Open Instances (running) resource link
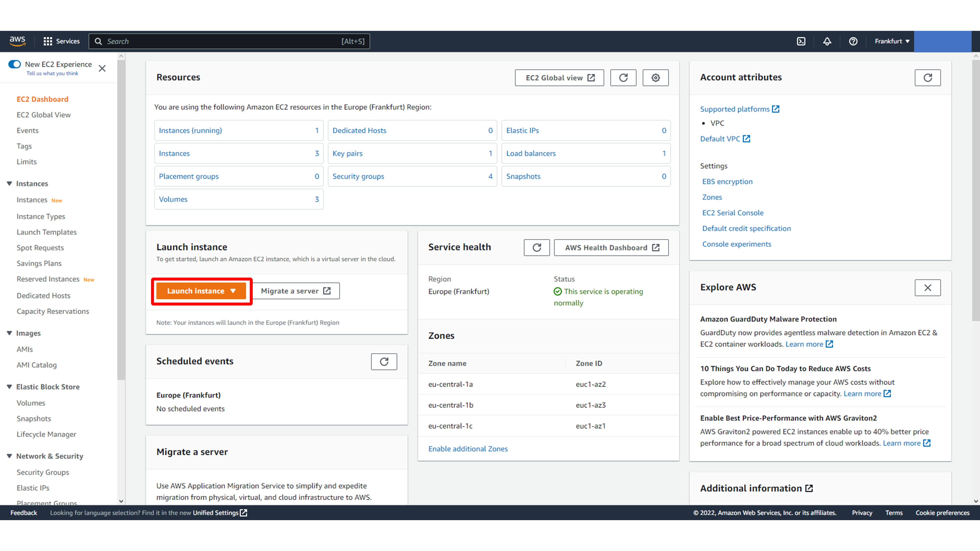 tap(190, 131)
